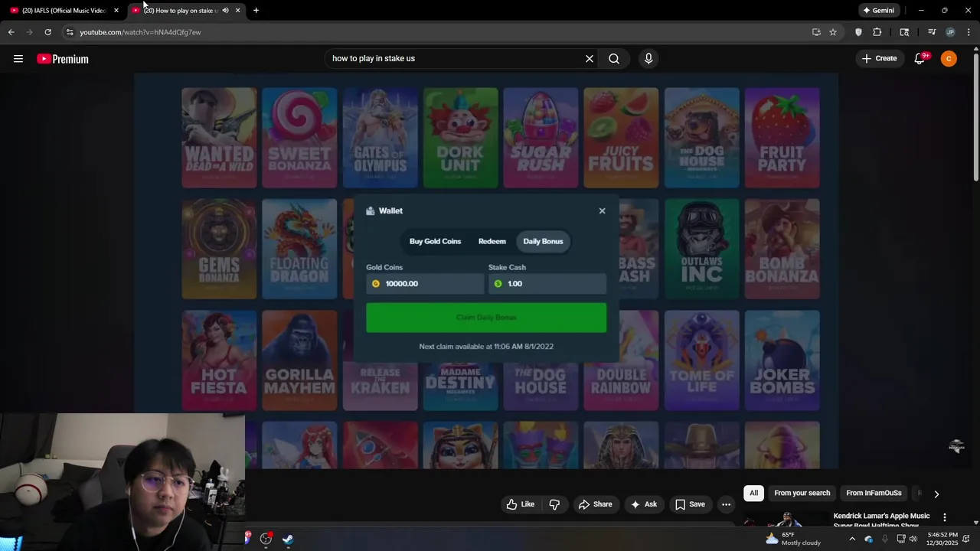Open options for Kendrick Lamar video
980x551 pixels.
(x=944, y=518)
